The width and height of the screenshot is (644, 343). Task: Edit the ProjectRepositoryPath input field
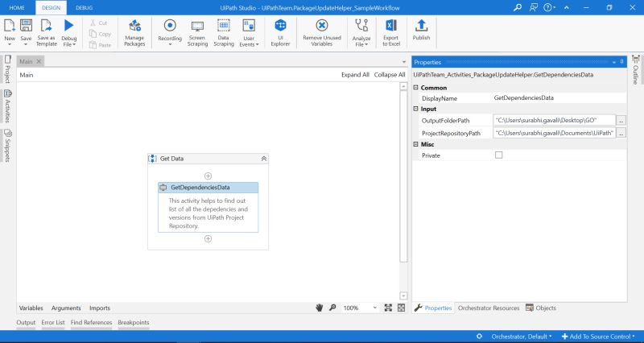tap(555, 133)
